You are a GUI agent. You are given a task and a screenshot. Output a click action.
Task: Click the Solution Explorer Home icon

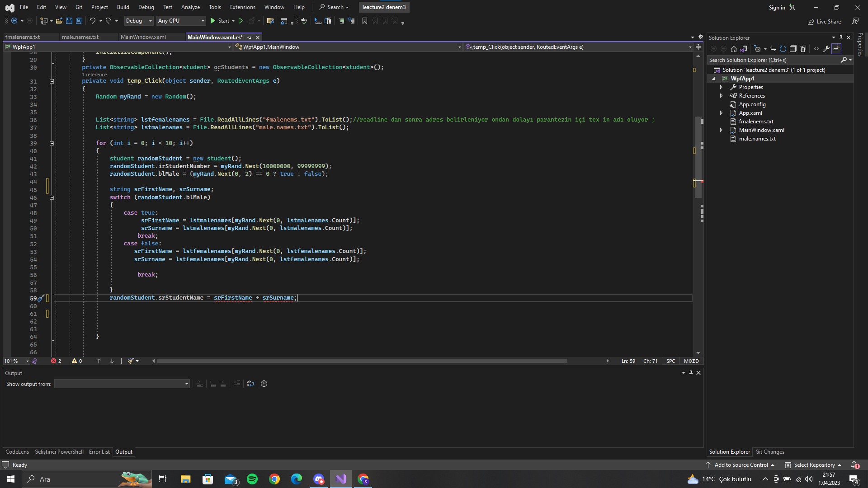[734, 49]
